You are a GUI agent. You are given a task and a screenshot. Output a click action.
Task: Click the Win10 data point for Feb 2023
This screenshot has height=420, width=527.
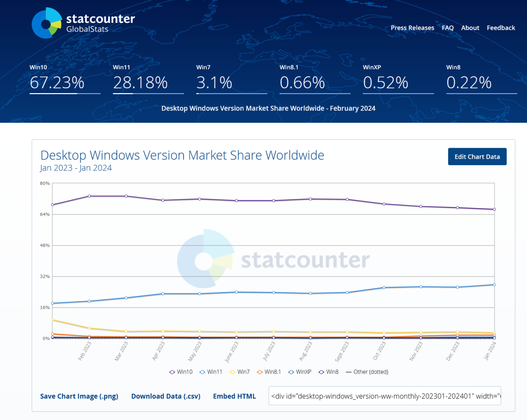pyautogui.click(x=89, y=196)
